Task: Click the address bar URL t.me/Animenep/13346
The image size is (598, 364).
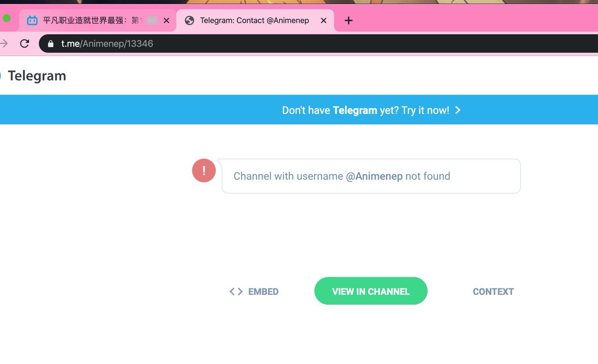Action: coord(107,44)
